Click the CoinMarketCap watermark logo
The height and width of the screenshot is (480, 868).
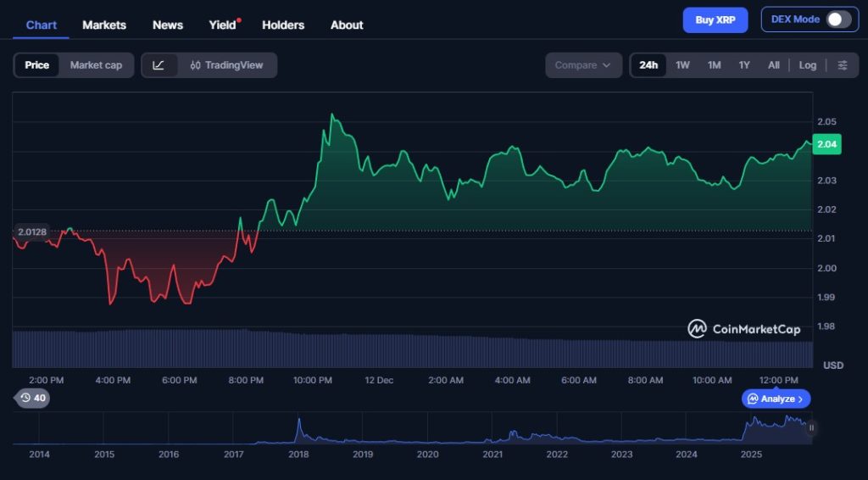point(743,329)
